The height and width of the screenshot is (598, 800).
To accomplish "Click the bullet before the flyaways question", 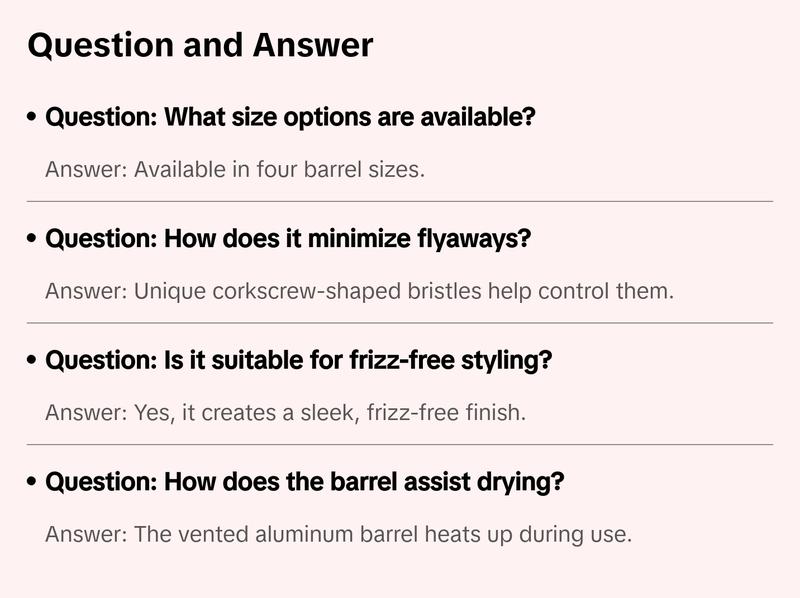I will pos(33,240).
